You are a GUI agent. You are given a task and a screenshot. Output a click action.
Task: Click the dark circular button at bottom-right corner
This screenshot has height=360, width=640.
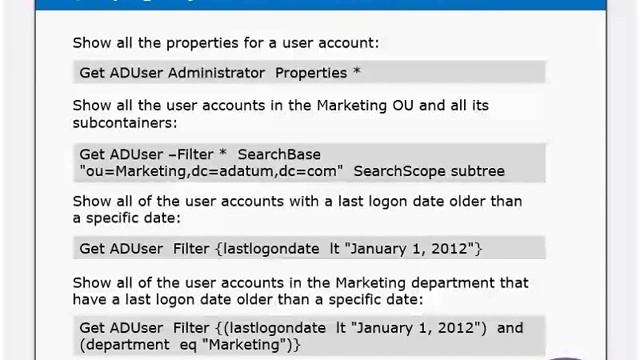pyautogui.click(x=565, y=358)
